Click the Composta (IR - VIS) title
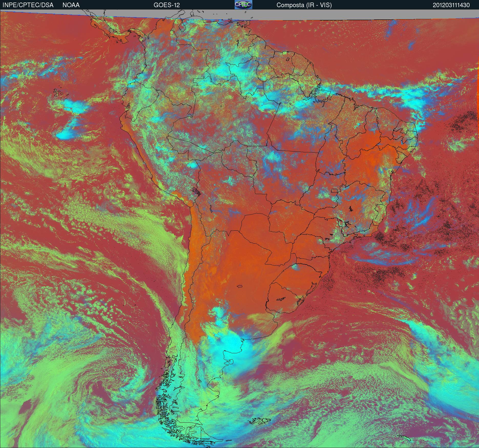Screen dimensions: 479x448 click(x=304, y=5)
